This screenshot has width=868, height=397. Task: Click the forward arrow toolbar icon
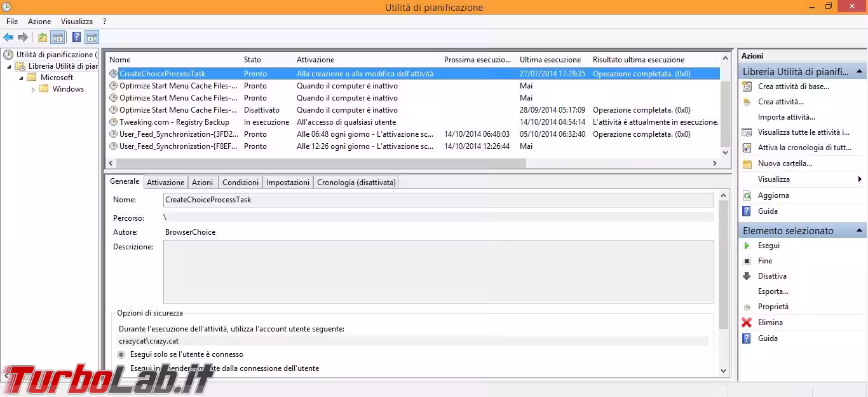(x=23, y=38)
